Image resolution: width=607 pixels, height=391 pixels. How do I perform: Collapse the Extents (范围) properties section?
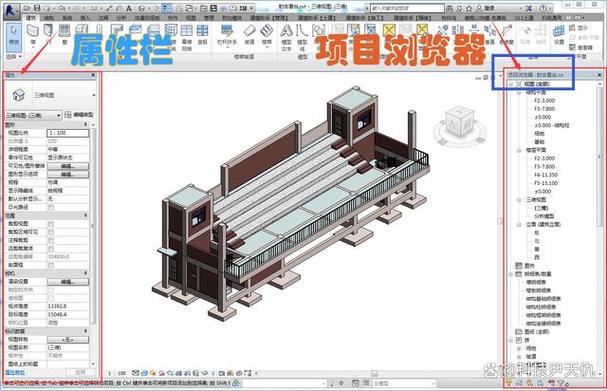(x=86, y=215)
